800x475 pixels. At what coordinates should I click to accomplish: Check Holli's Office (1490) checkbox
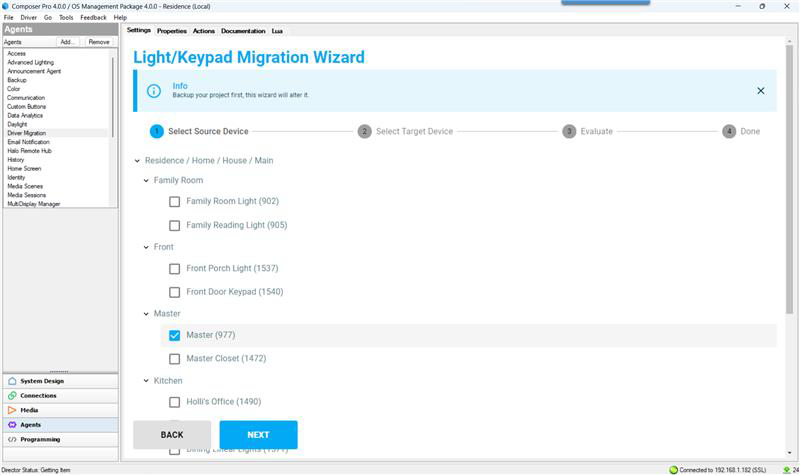click(174, 402)
